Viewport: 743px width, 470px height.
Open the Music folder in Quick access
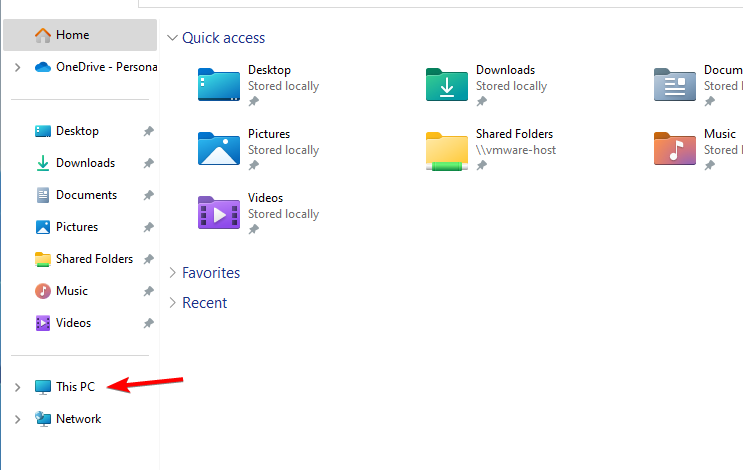click(675, 148)
